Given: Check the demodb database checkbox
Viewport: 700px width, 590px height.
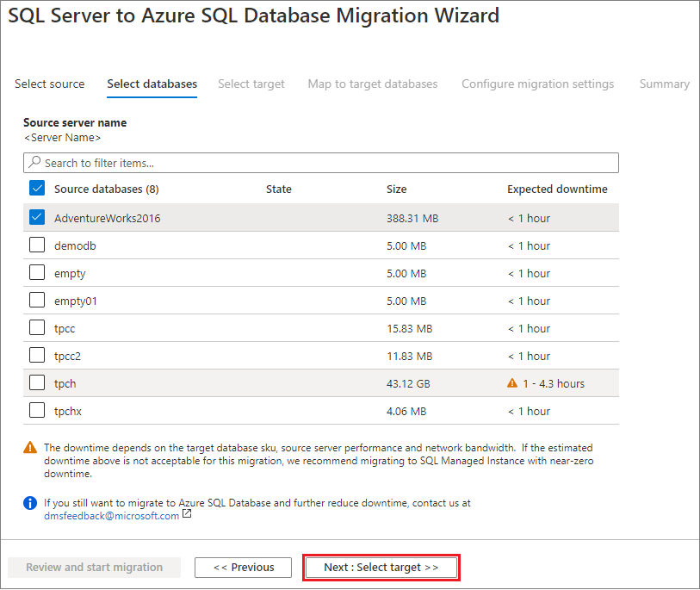Looking at the screenshot, I should click(x=37, y=245).
